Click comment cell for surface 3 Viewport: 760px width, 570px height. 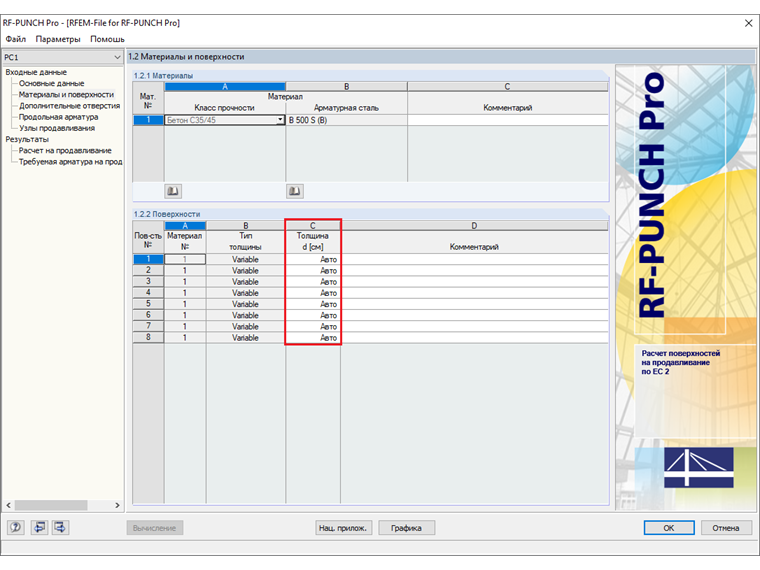pos(475,282)
